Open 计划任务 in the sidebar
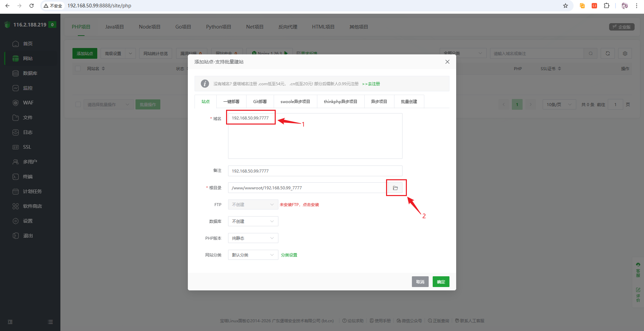The height and width of the screenshot is (331, 644). (32, 191)
